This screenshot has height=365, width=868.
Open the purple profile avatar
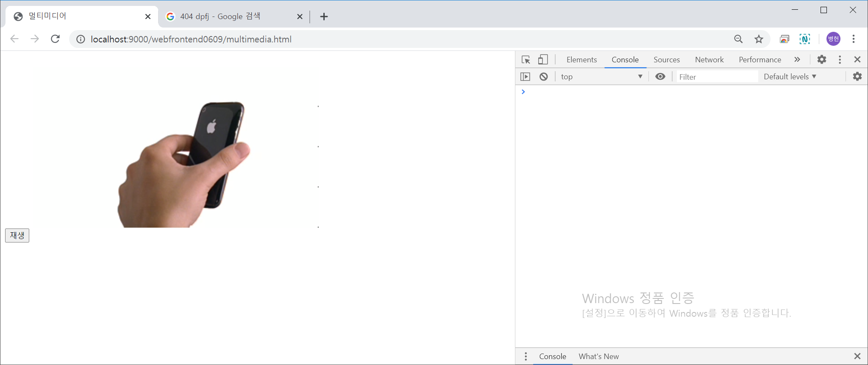pyautogui.click(x=833, y=39)
